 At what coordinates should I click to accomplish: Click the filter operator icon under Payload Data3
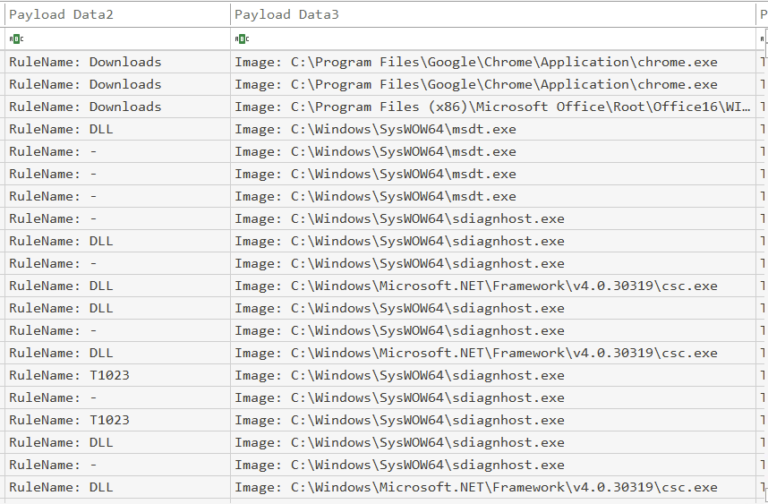[x=240, y=39]
